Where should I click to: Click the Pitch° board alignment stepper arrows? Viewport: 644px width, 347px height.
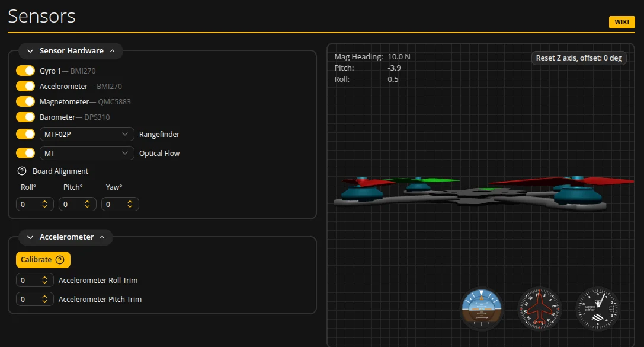88,204
